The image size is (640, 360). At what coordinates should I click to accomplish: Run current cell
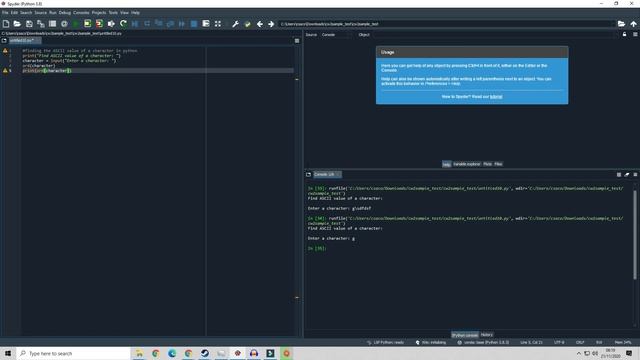(87, 24)
